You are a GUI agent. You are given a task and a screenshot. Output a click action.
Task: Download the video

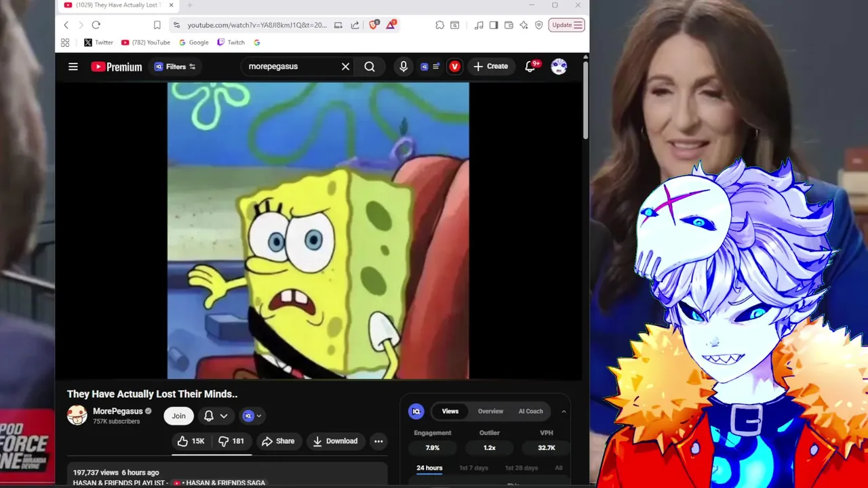pyautogui.click(x=336, y=441)
